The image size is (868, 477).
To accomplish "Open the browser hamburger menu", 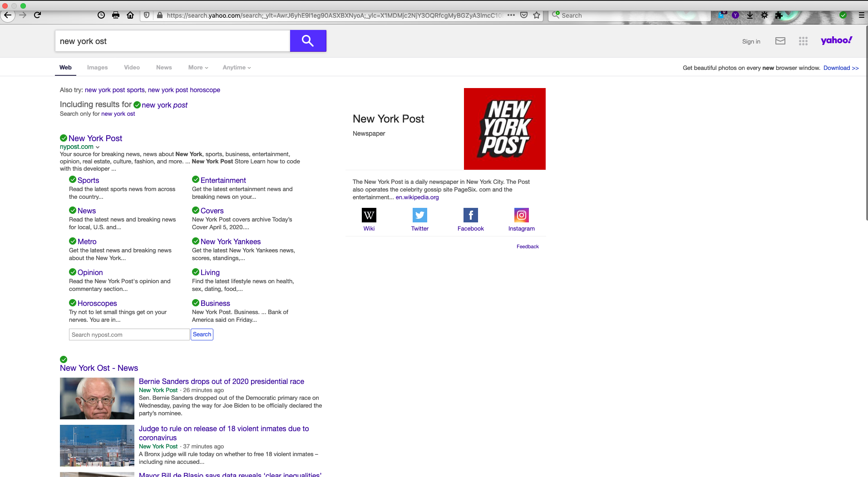I will (862, 15).
